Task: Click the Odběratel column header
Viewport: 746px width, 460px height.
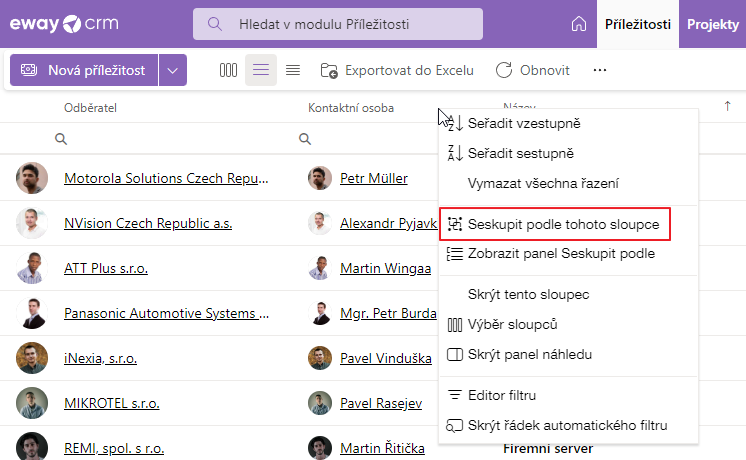Action: pos(90,108)
